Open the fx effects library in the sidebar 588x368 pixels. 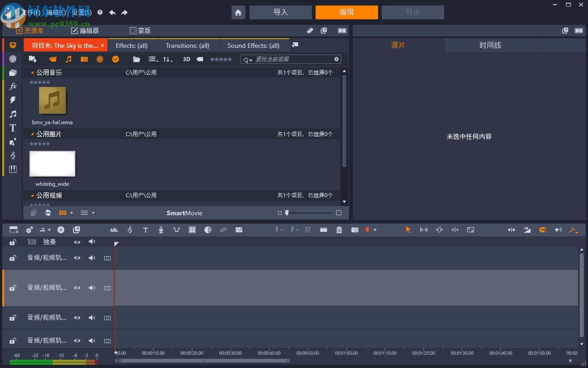click(13, 86)
